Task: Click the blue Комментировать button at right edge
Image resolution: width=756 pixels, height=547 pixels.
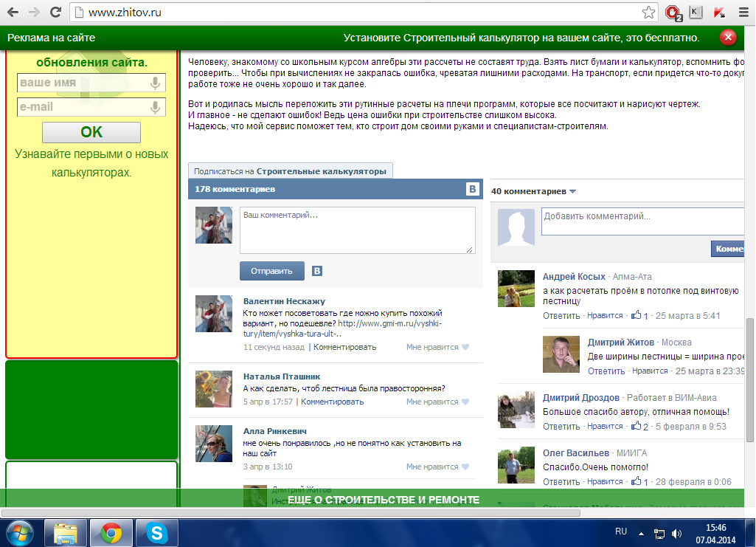Action: coord(727,249)
